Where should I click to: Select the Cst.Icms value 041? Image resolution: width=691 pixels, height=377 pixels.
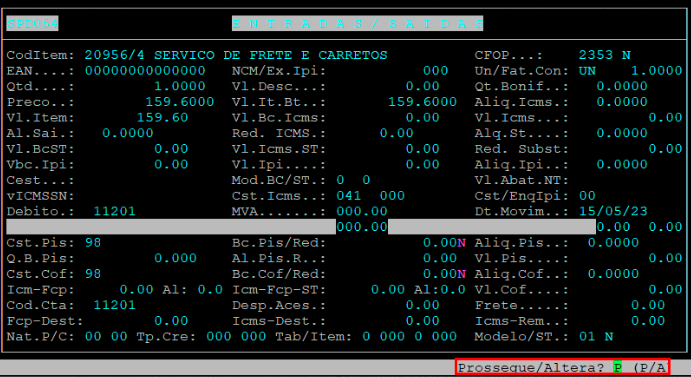(349, 195)
